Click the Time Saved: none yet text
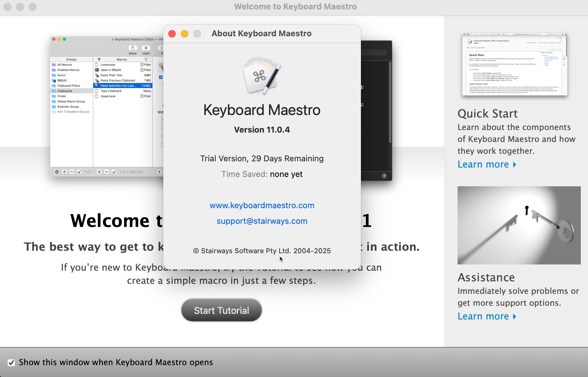 tap(262, 174)
